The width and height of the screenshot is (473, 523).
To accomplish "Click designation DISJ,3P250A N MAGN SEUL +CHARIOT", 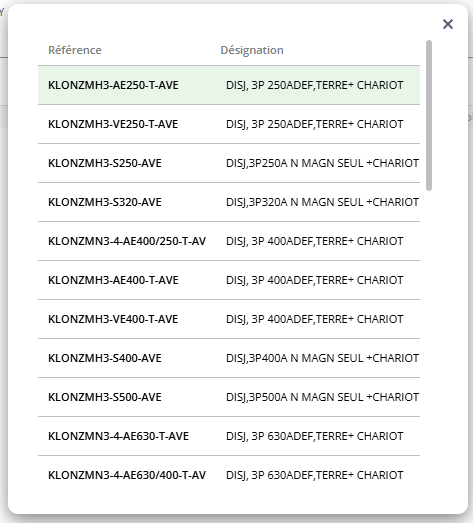I will point(322,163).
